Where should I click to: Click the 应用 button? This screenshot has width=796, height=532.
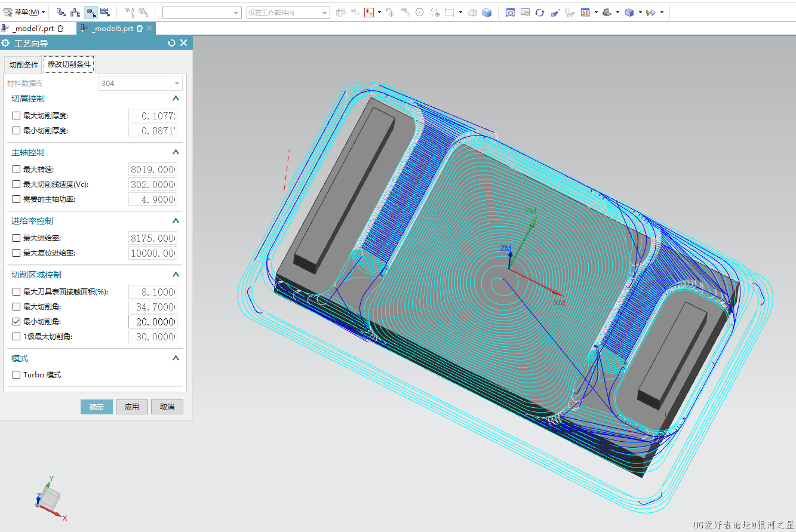[x=132, y=407]
